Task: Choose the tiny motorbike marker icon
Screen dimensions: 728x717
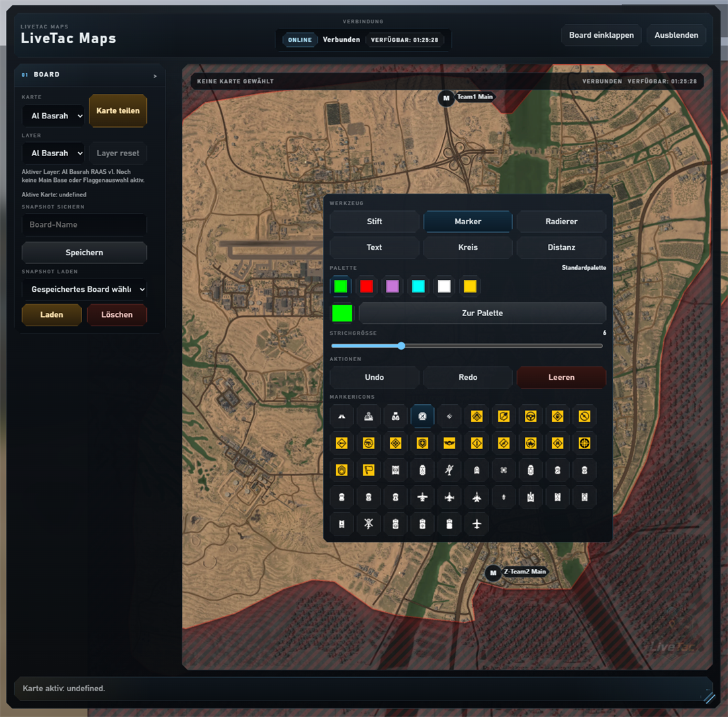Action: coord(504,497)
